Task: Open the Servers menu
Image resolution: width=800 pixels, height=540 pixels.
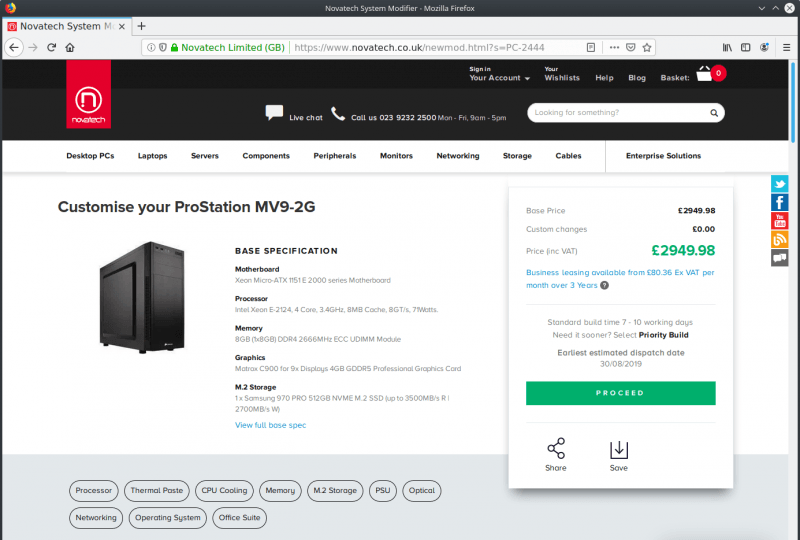Action: point(205,156)
